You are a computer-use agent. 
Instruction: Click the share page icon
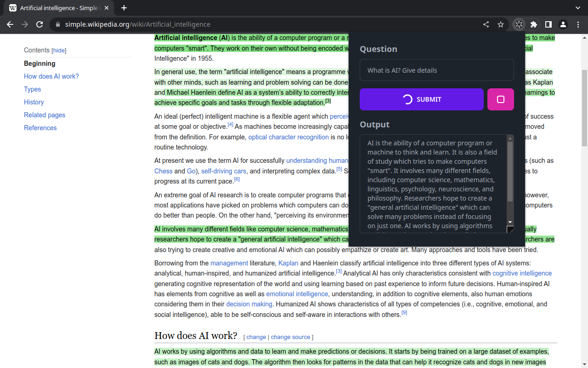(x=486, y=24)
